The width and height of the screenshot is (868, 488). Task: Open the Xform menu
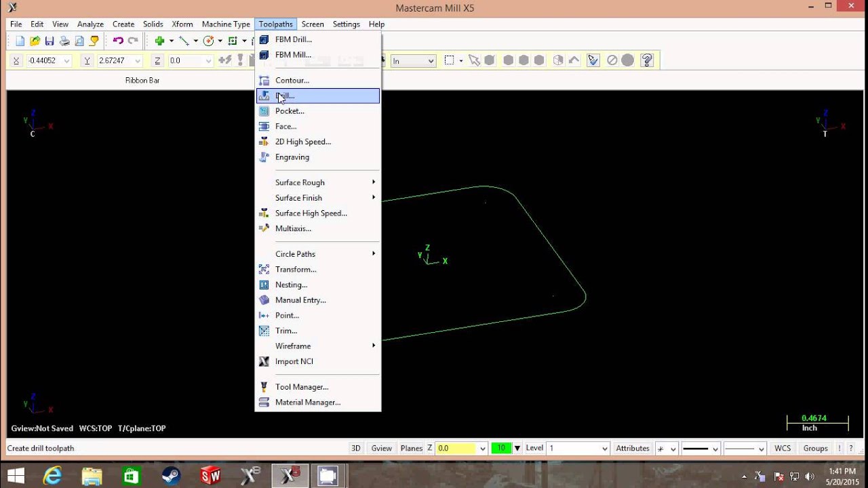[x=182, y=24]
